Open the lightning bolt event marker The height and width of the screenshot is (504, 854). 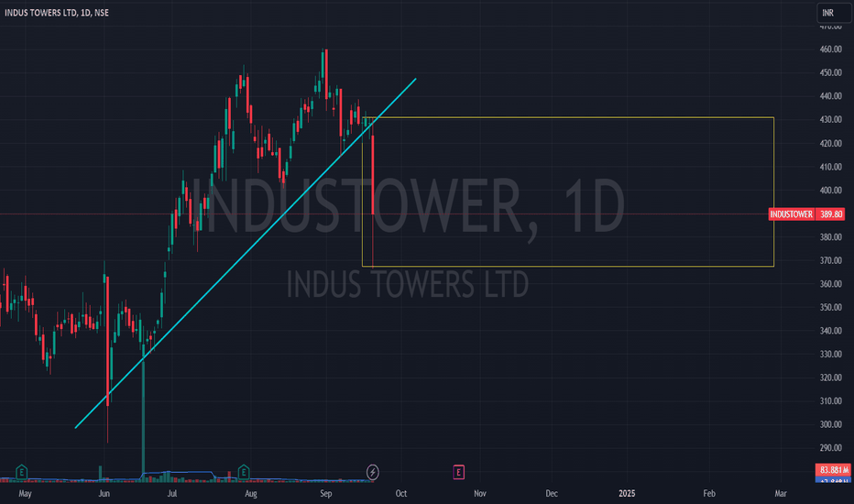tap(373, 472)
